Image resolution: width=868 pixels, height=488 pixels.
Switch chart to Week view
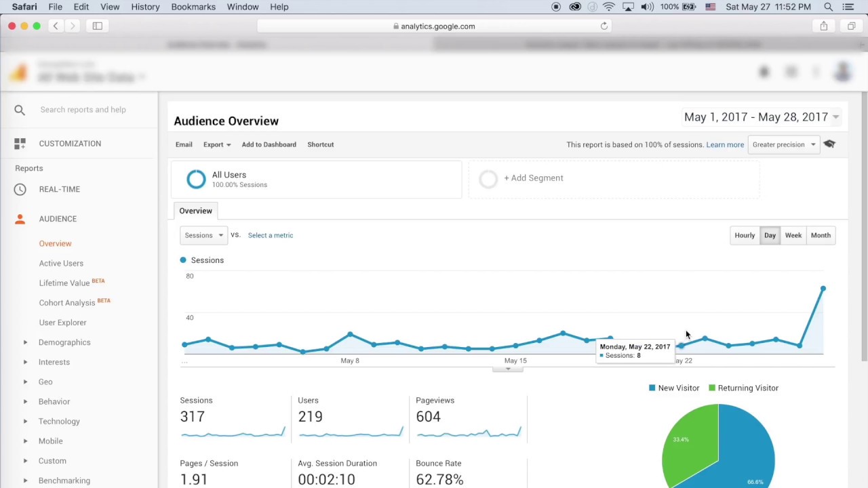click(793, 235)
